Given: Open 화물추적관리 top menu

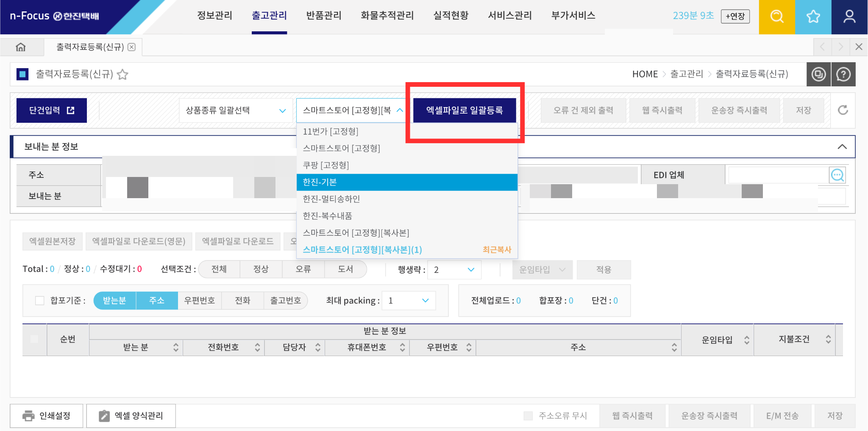Looking at the screenshot, I should [x=387, y=16].
